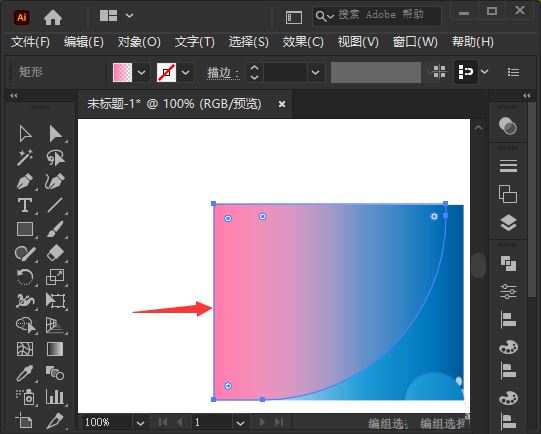Image resolution: width=541 pixels, height=434 pixels.
Task: Select the Eraser tool
Action: [55, 253]
